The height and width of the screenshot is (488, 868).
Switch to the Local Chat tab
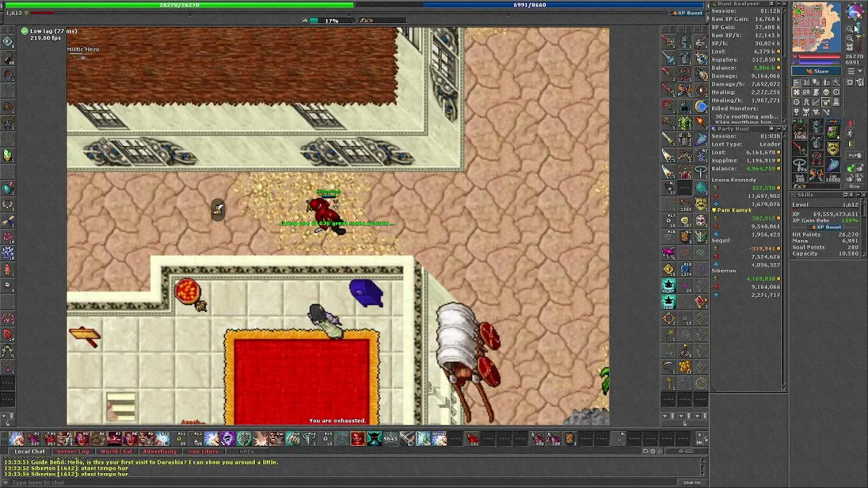pos(30,451)
